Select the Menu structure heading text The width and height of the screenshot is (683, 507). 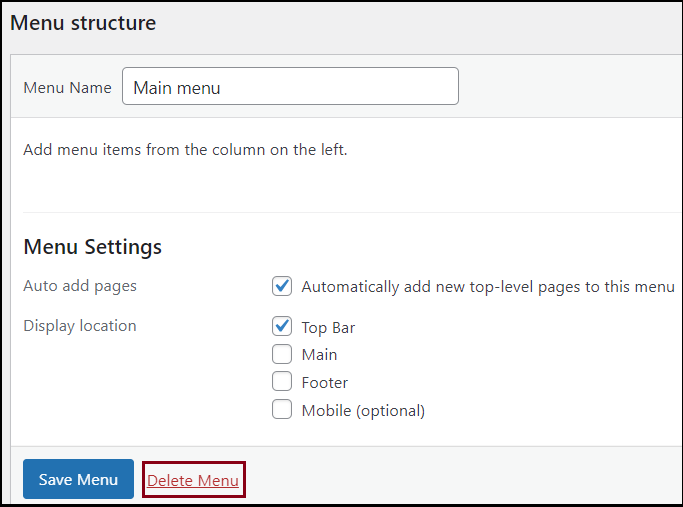(x=83, y=23)
